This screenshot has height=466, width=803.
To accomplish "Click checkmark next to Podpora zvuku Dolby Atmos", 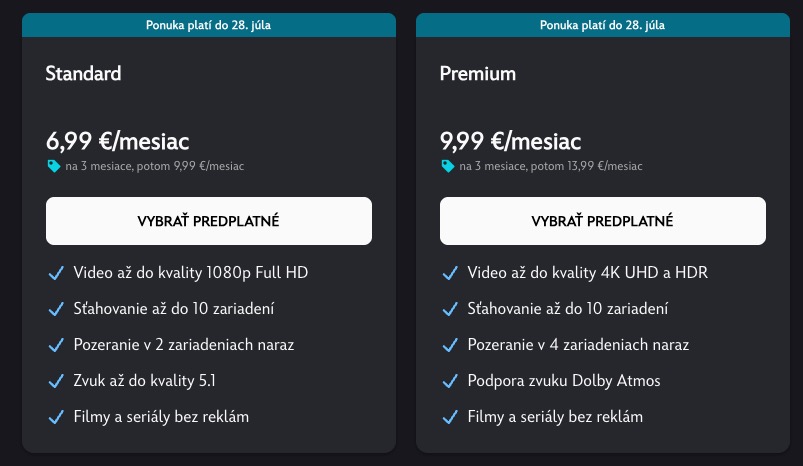I will pyautogui.click(x=450, y=381).
